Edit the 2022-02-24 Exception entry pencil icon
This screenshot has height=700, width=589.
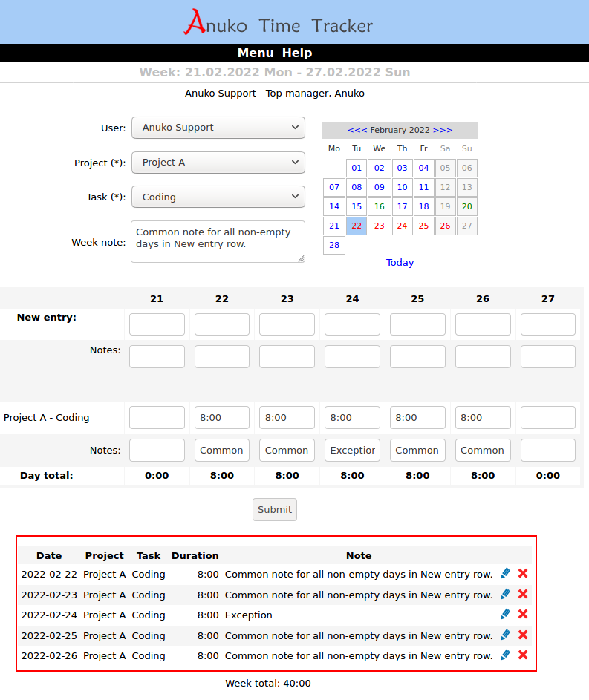tap(506, 615)
